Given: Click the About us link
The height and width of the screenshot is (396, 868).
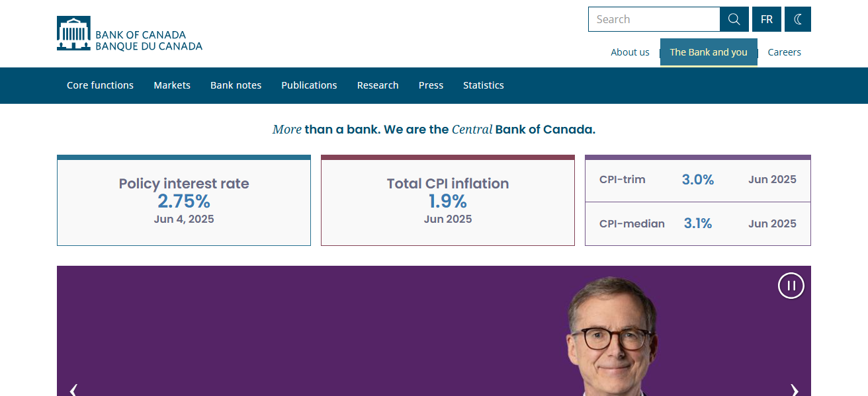Looking at the screenshot, I should point(630,52).
